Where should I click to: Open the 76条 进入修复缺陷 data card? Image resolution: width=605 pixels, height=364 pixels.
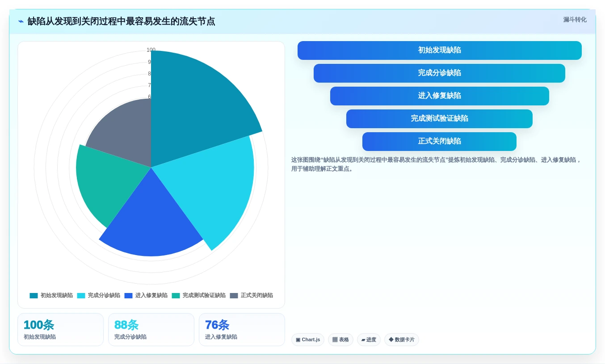point(242,330)
